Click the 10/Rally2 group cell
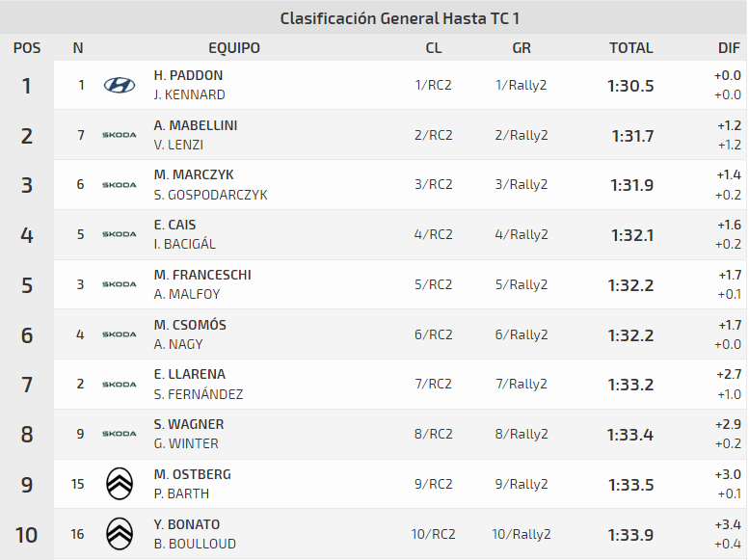The image size is (749, 560). click(522, 534)
